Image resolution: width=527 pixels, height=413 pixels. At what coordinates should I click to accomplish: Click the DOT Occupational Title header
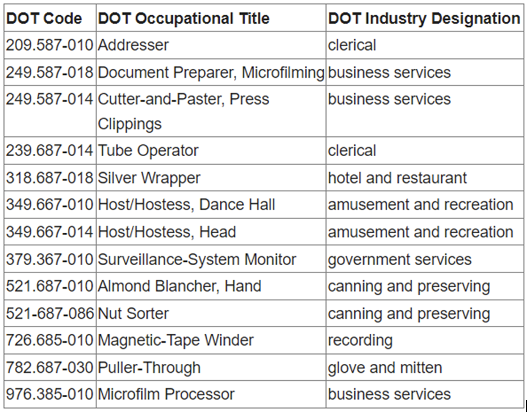pyautogui.click(x=184, y=18)
